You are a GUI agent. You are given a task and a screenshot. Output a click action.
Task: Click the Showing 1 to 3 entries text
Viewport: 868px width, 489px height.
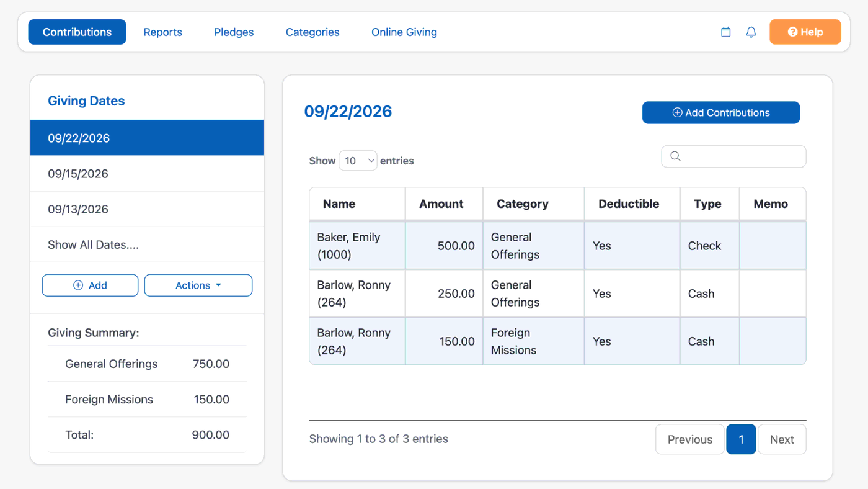pyautogui.click(x=378, y=439)
